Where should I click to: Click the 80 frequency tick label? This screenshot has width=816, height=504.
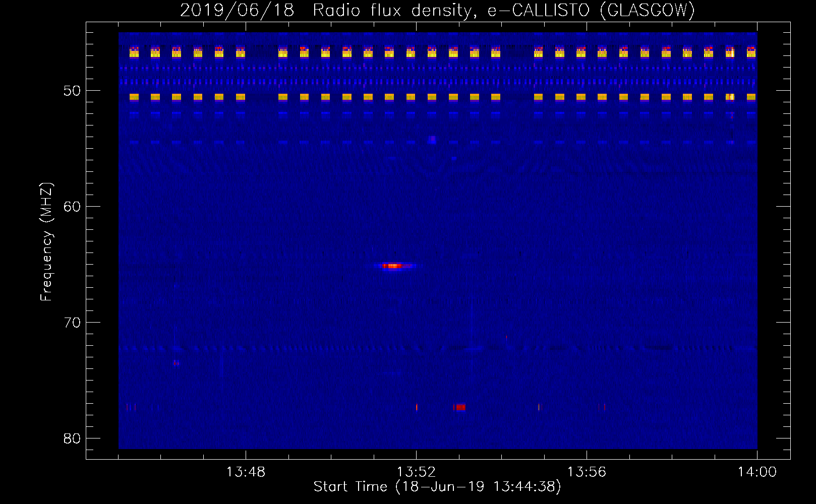(x=72, y=438)
